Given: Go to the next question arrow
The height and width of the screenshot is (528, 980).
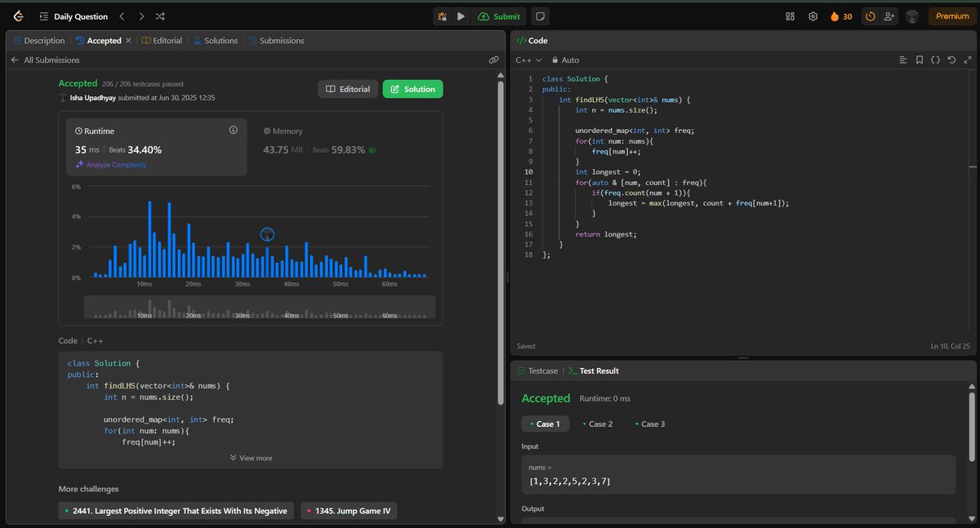Looking at the screenshot, I should pos(141,16).
